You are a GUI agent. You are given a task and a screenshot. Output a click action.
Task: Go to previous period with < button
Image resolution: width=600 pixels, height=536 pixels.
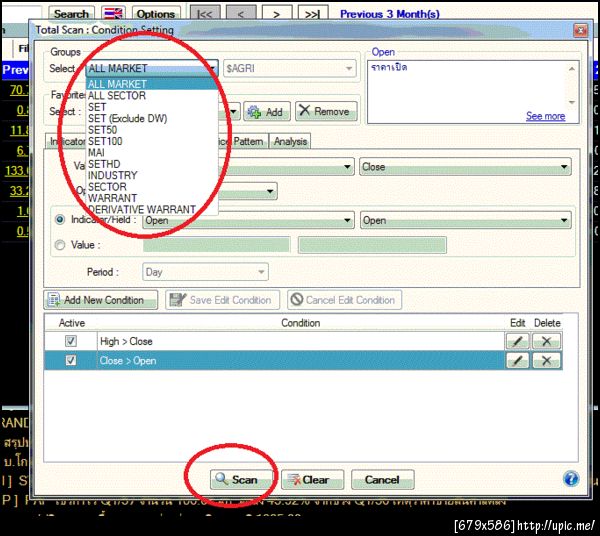[241, 13]
